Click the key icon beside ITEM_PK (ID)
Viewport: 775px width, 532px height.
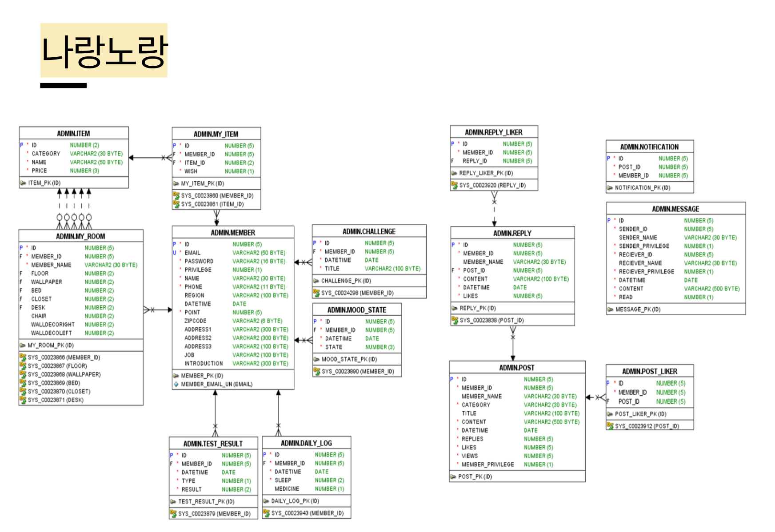tap(23, 183)
